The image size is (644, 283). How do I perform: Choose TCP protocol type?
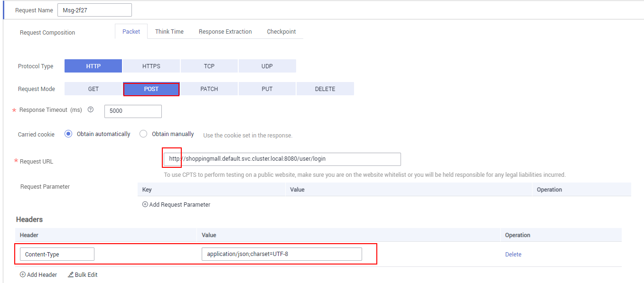pyautogui.click(x=209, y=66)
